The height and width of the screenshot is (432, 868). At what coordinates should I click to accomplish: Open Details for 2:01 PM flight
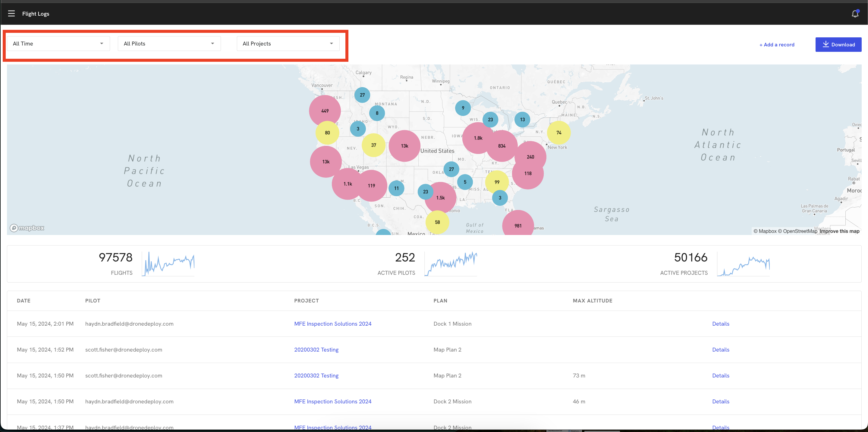click(721, 324)
